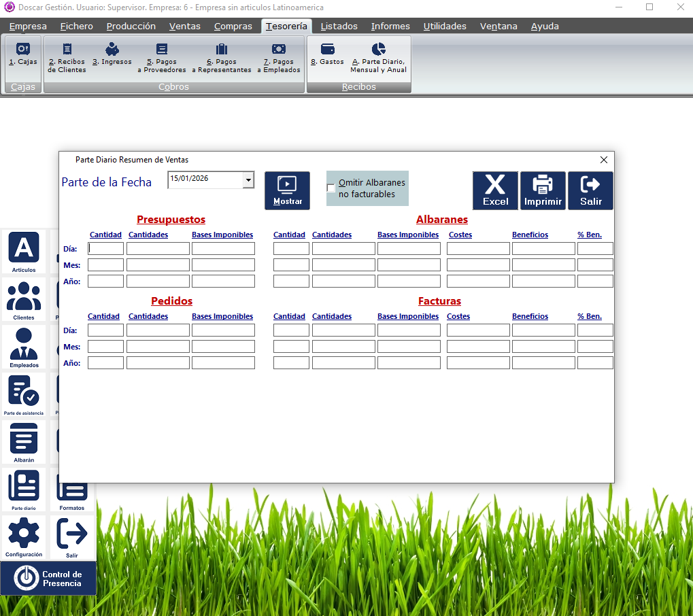Click the Ingresos piggy bank icon
Viewport: 693px width, 616px height.
[112, 54]
